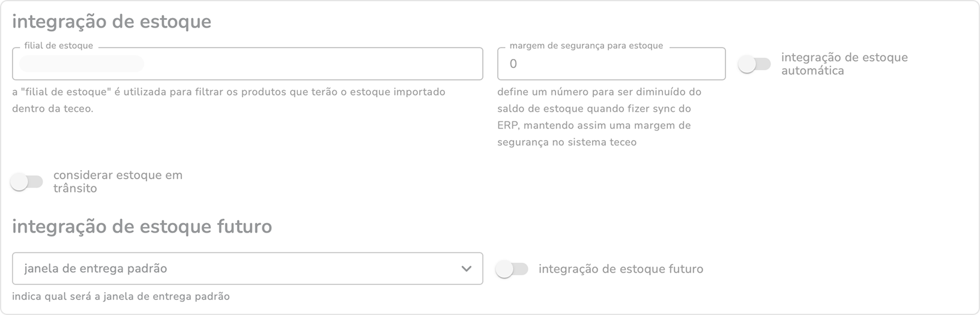Click the "filial de estoque" floating field label
Viewport: 980px width, 315px height.
tap(59, 46)
